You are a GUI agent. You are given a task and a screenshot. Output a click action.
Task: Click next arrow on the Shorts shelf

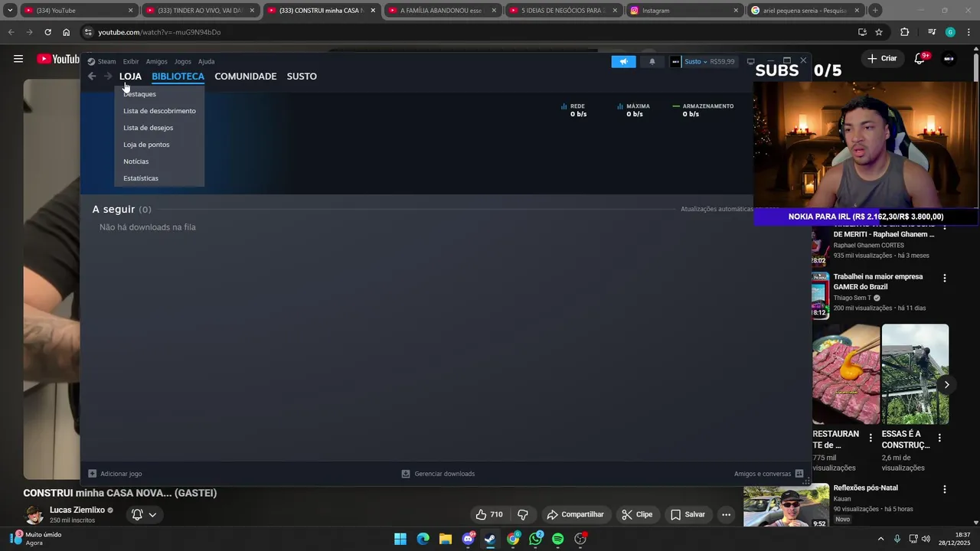(x=946, y=385)
